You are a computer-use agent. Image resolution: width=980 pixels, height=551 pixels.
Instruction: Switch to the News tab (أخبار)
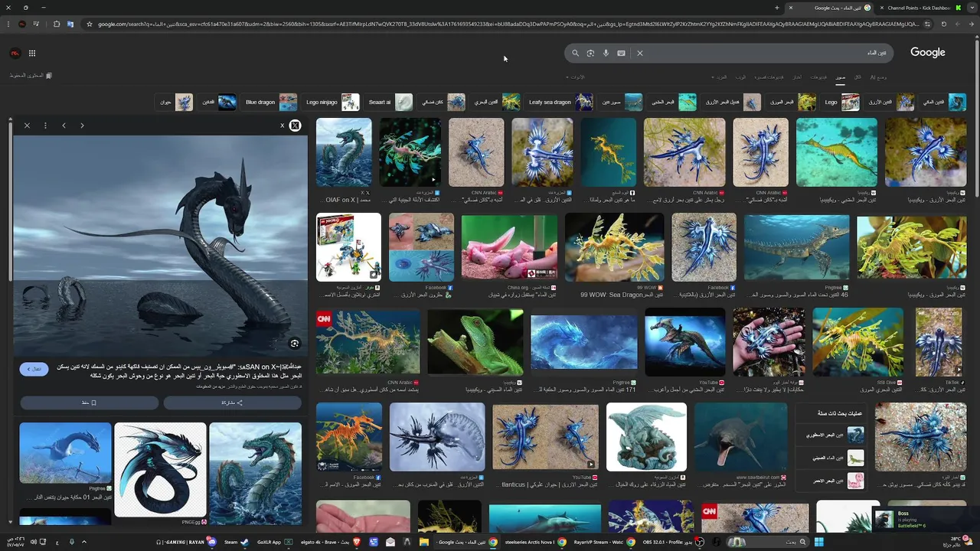coord(797,77)
